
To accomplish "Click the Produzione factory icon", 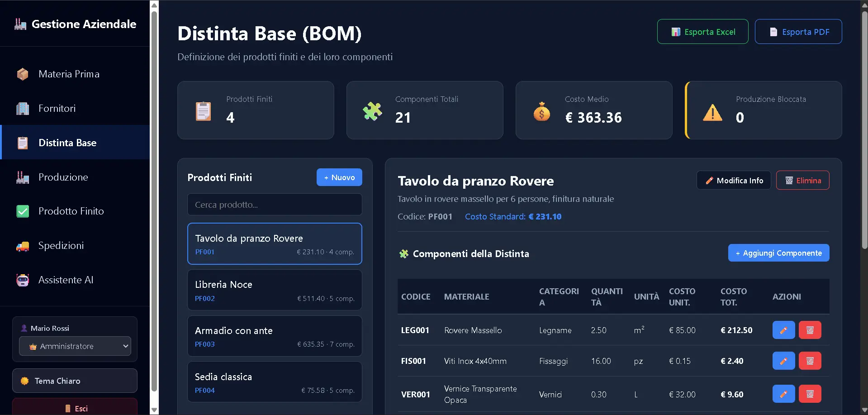I will coord(23,177).
